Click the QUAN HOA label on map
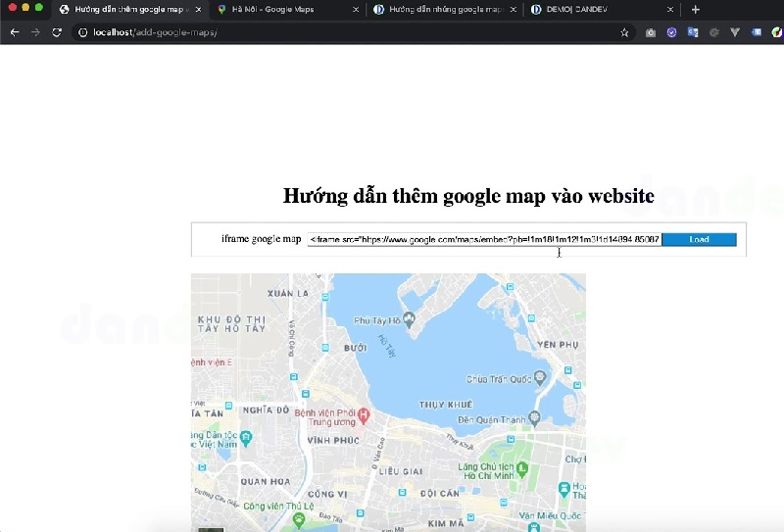 265,481
